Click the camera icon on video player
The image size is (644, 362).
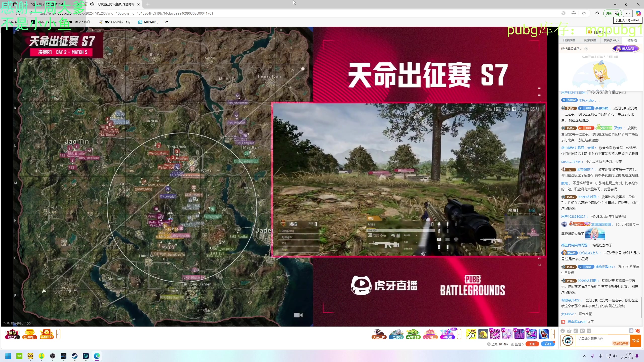[x=298, y=315]
